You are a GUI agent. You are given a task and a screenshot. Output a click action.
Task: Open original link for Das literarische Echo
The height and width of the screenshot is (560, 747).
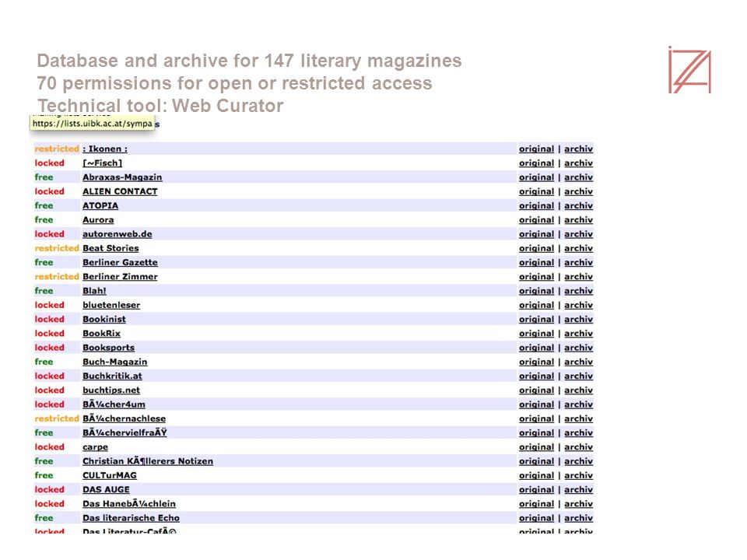tap(536, 518)
